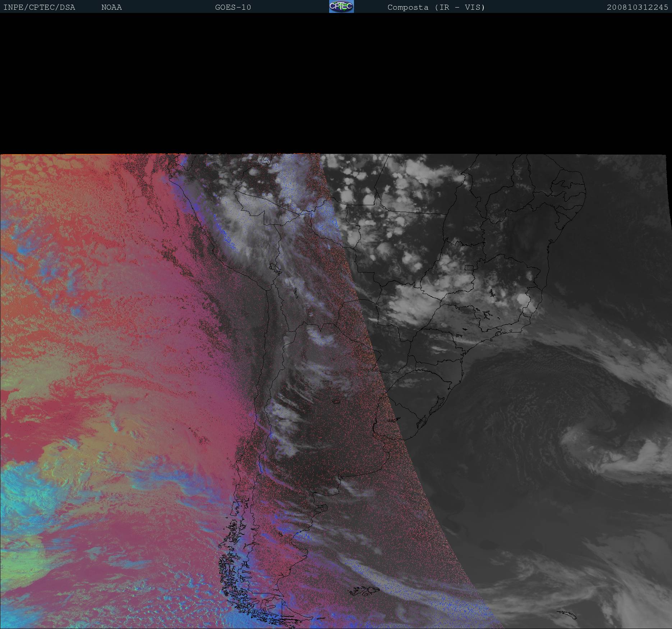Image resolution: width=672 pixels, height=629 pixels.
Task: Click the INPE/CPTEC/DSA header label
Action: (39, 7)
